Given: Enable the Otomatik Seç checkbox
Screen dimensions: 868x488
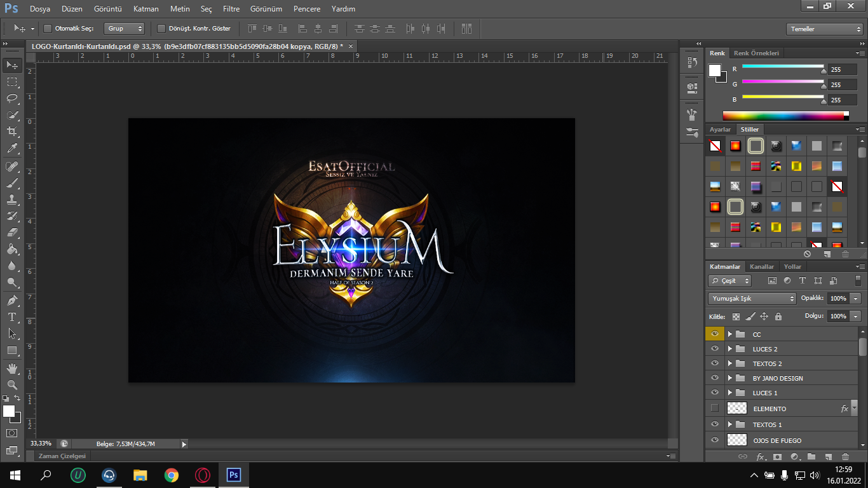Looking at the screenshot, I should coord(48,29).
